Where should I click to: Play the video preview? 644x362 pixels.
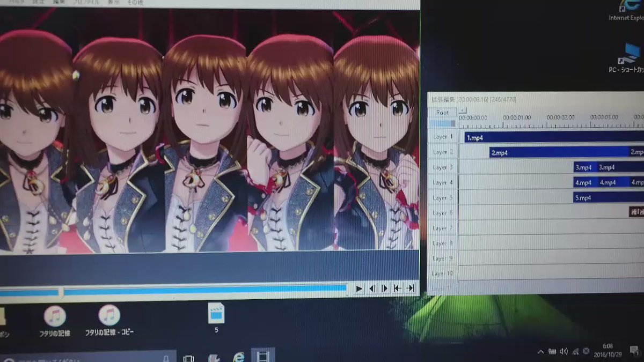click(359, 289)
